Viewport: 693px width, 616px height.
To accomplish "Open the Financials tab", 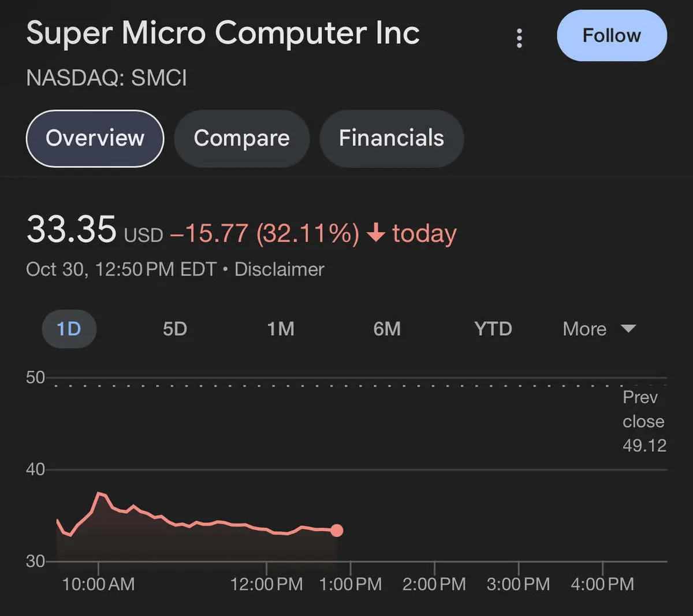I will click(x=391, y=139).
